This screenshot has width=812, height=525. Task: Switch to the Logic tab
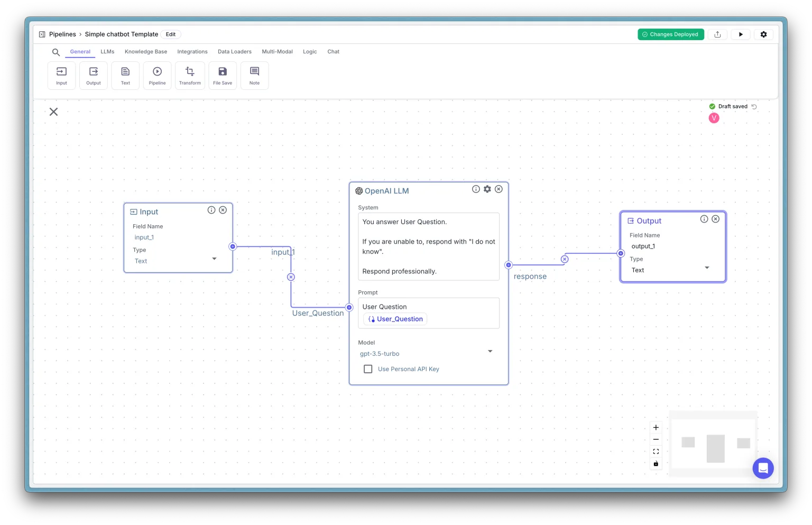310,52
